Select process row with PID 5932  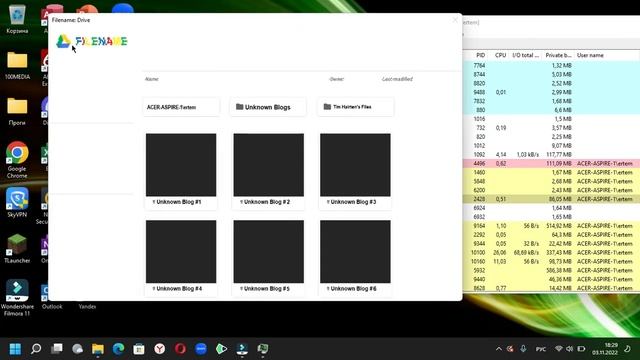[551, 270]
